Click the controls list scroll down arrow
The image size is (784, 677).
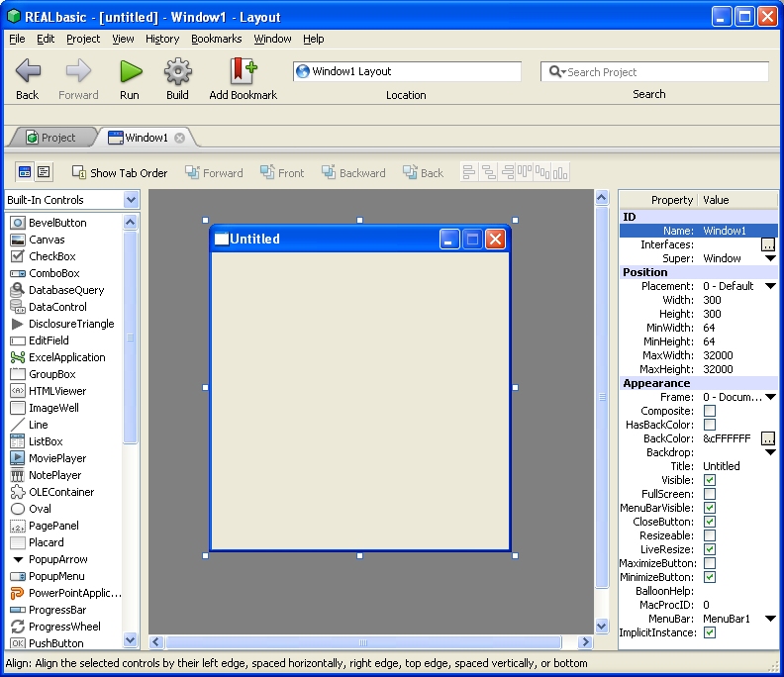131,640
